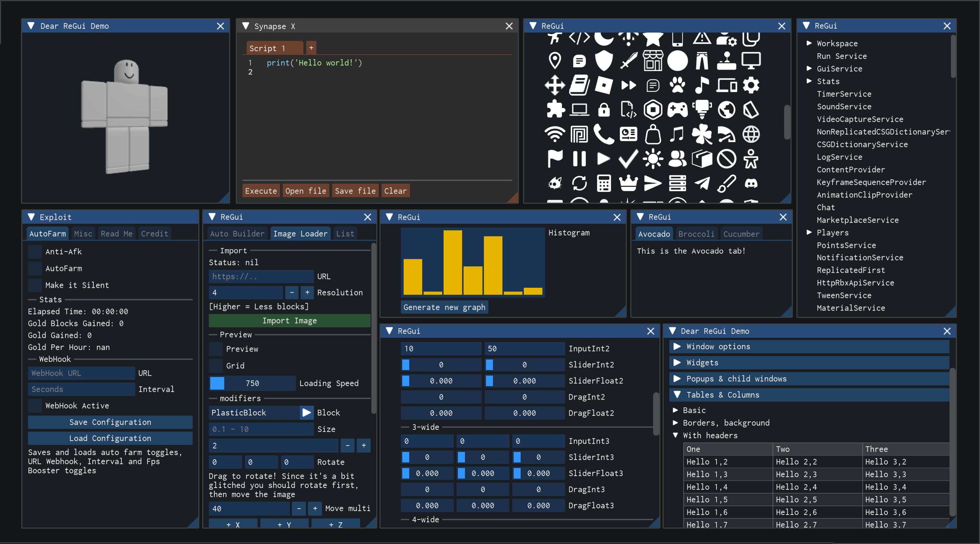
Task: Expand the Workspace tree node
Action: click(x=809, y=43)
